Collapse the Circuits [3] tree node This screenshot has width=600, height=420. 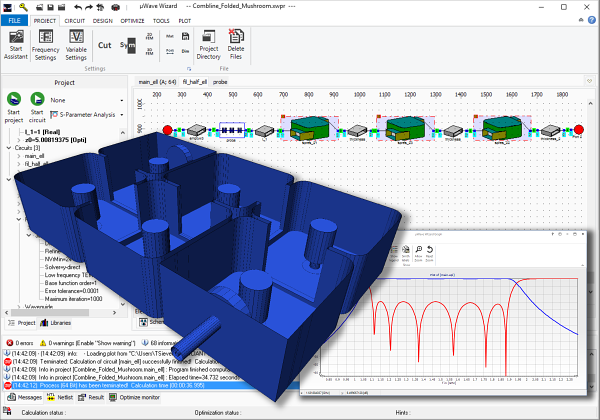click(9, 146)
